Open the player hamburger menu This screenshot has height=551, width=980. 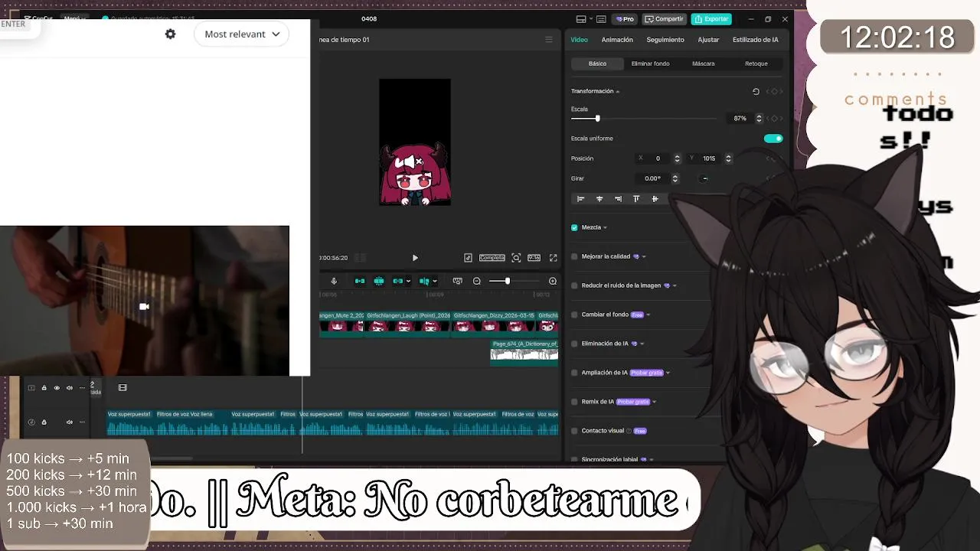click(x=549, y=40)
